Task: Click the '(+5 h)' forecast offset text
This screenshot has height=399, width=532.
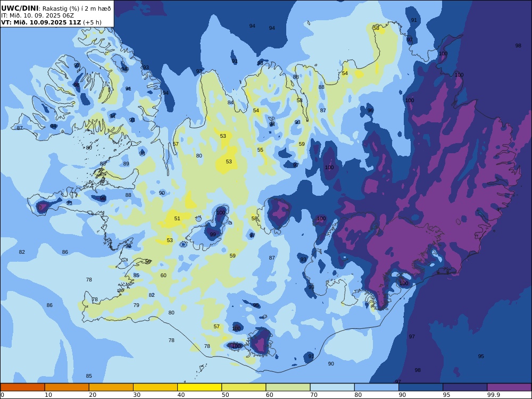Action: pyautogui.click(x=92, y=22)
